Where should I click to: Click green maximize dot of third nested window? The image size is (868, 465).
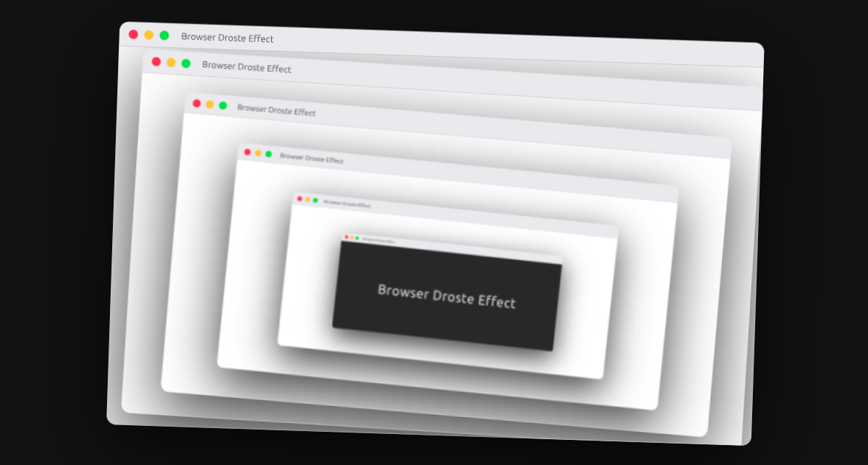click(223, 106)
